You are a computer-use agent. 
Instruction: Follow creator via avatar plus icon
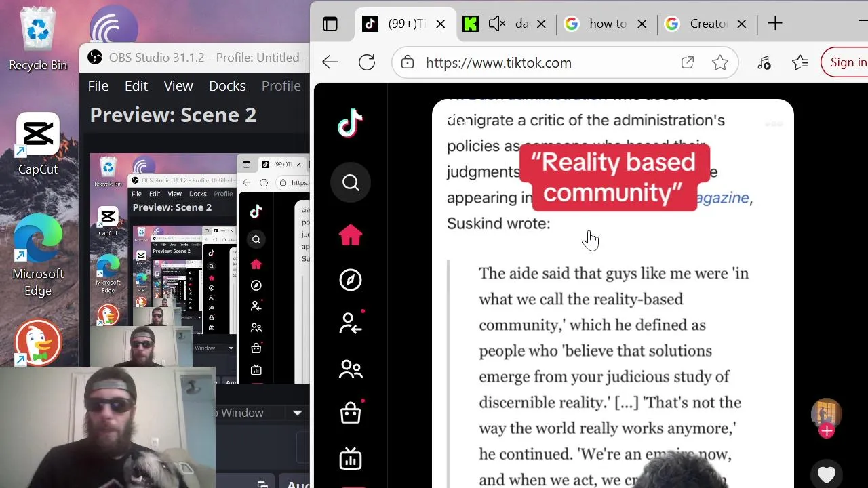point(826,431)
